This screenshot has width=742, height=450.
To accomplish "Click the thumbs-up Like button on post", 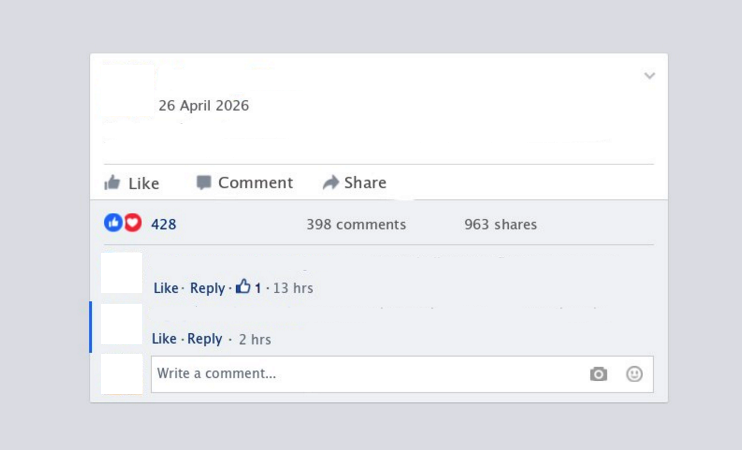I will pos(132,183).
